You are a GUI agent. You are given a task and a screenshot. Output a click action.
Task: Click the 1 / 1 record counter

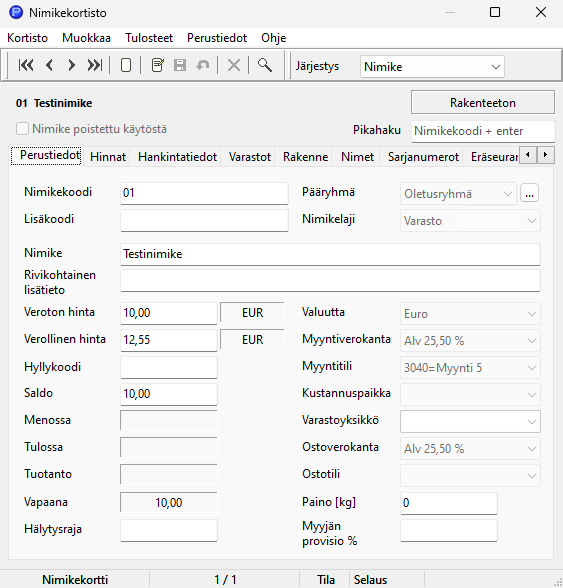[225, 580]
